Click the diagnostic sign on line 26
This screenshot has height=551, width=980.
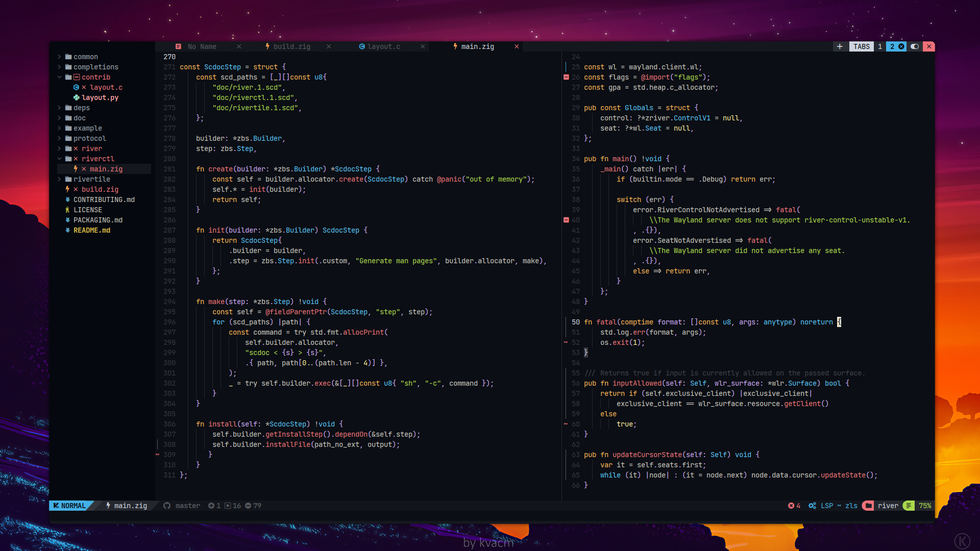tap(566, 77)
